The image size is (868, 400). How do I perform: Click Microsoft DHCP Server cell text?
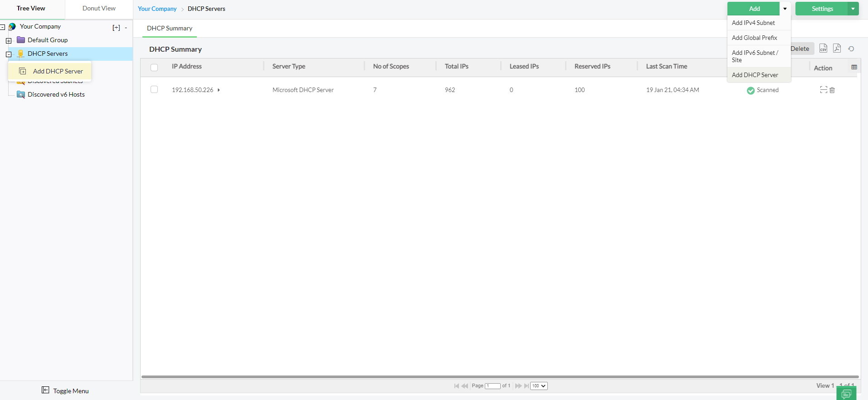tap(303, 90)
